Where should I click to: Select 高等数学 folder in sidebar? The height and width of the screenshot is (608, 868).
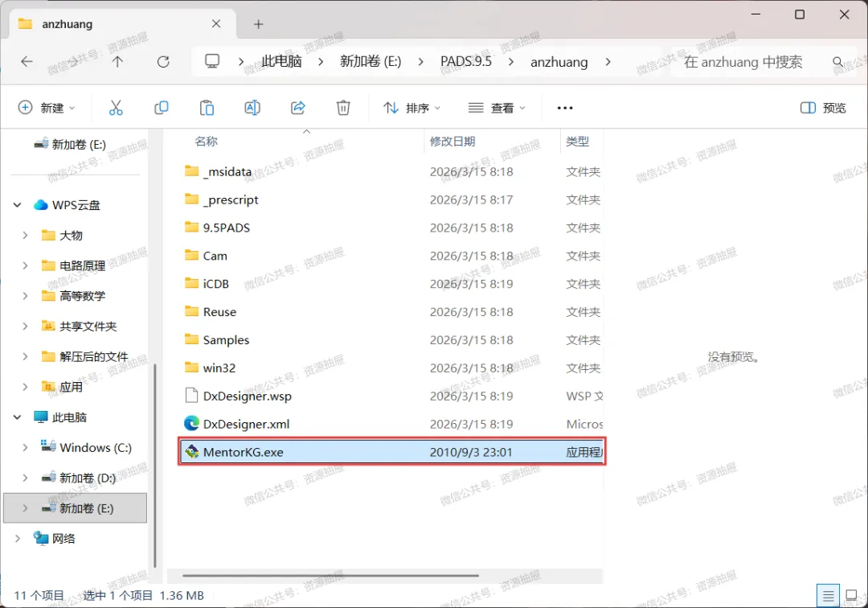click(82, 296)
